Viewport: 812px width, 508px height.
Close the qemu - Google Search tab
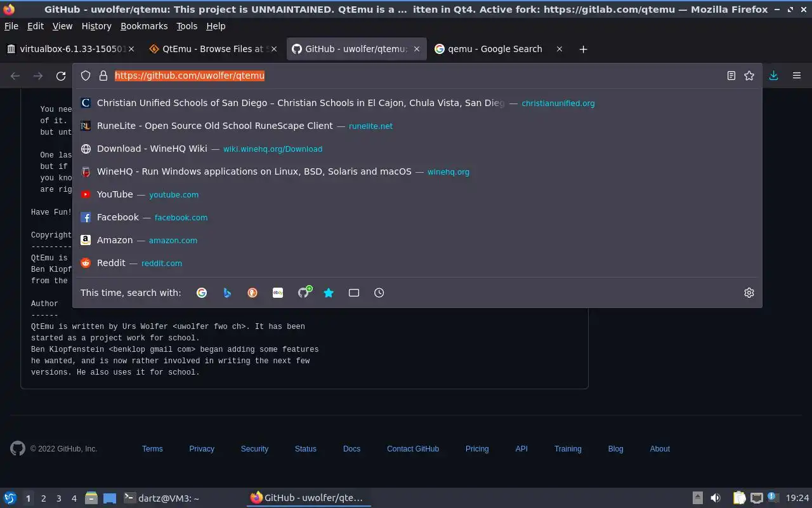(559, 49)
